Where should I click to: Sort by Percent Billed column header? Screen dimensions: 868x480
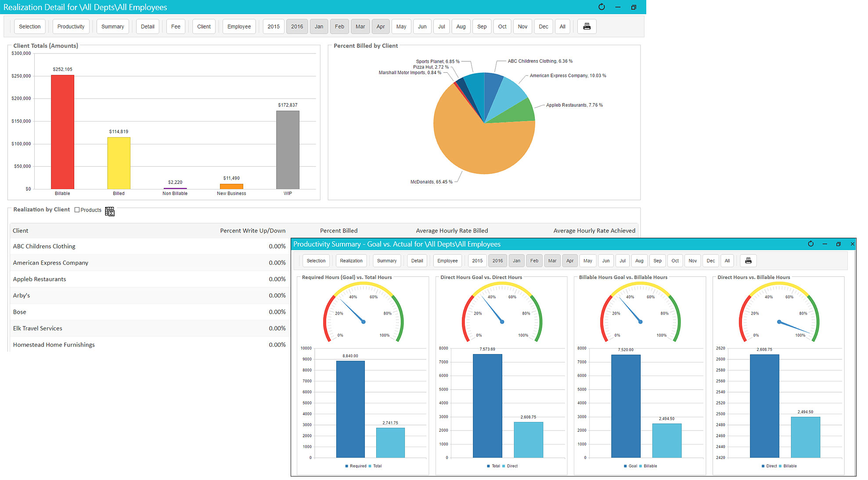pos(338,230)
